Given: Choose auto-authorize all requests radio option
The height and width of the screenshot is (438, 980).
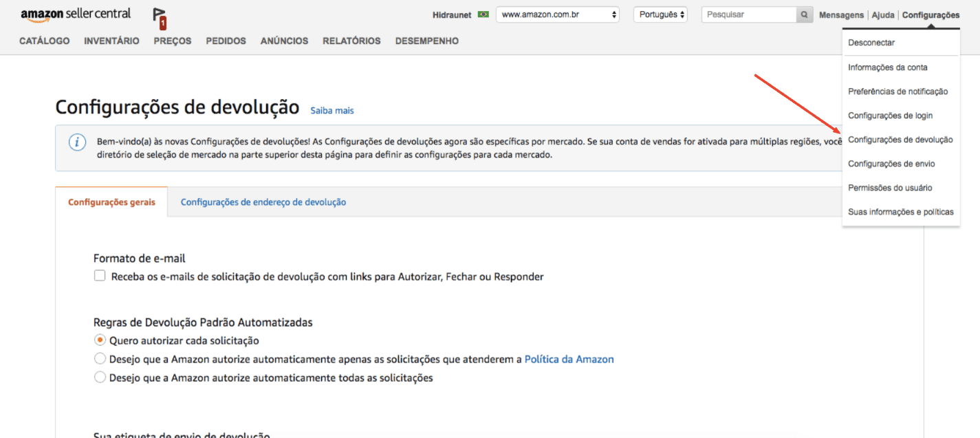Looking at the screenshot, I should tap(100, 377).
